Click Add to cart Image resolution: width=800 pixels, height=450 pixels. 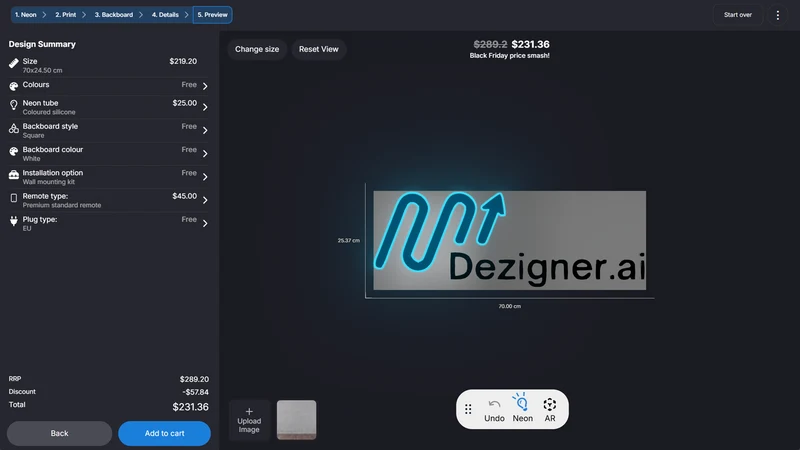click(164, 433)
